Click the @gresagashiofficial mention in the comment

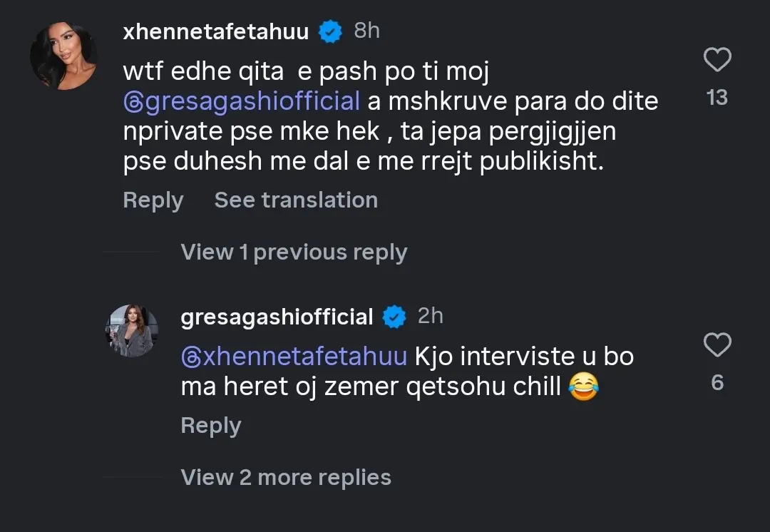(x=242, y=101)
